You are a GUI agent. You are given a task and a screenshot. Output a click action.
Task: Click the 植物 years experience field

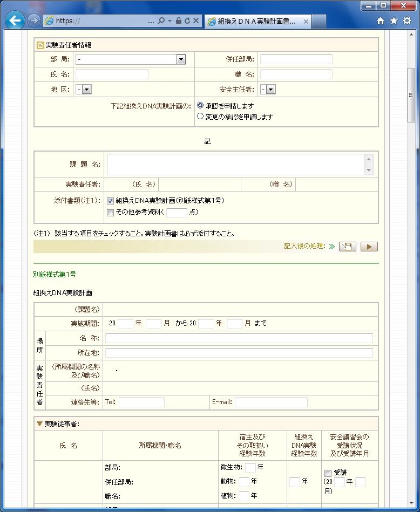[244, 496]
